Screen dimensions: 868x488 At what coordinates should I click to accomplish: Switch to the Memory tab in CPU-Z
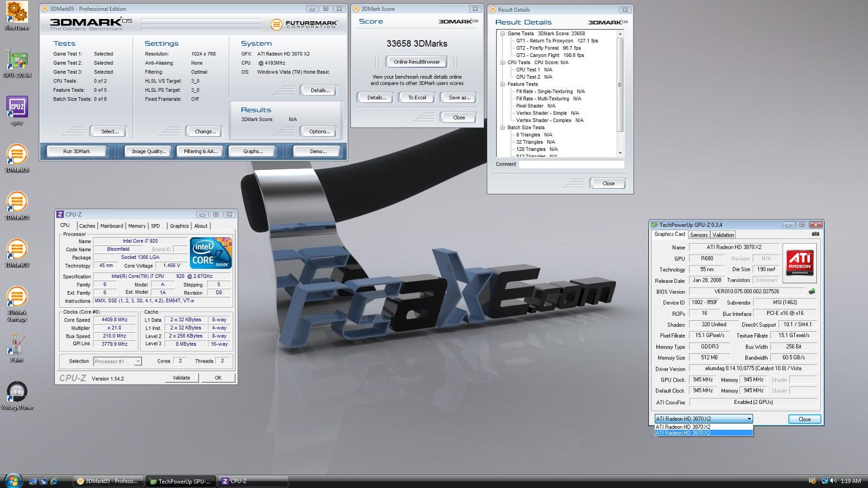click(x=137, y=226)
